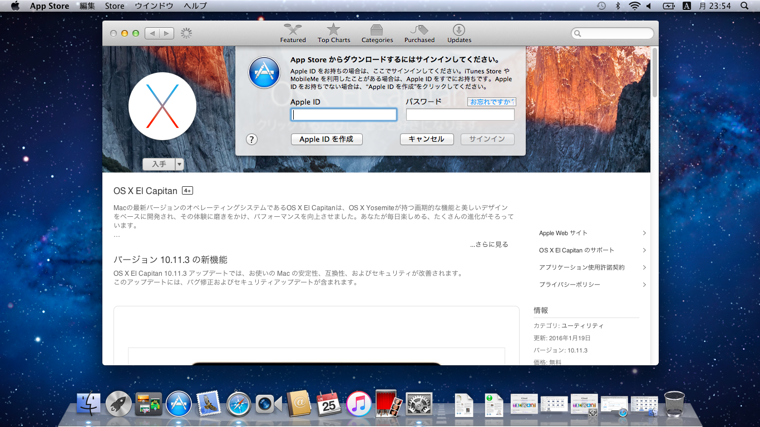
Task: Click the App Store search field
Action: point(612,33)
